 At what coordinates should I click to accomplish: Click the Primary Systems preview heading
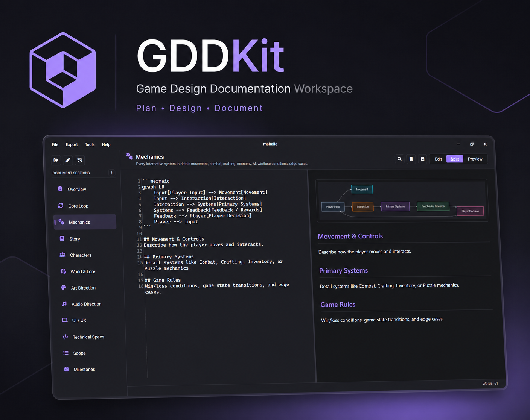tap(343, 271)
